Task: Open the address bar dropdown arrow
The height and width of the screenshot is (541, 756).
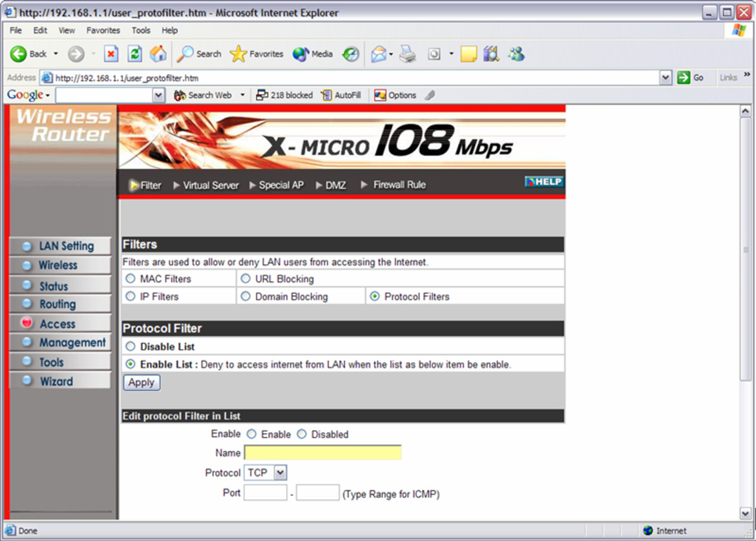Action: pos(666,77)
